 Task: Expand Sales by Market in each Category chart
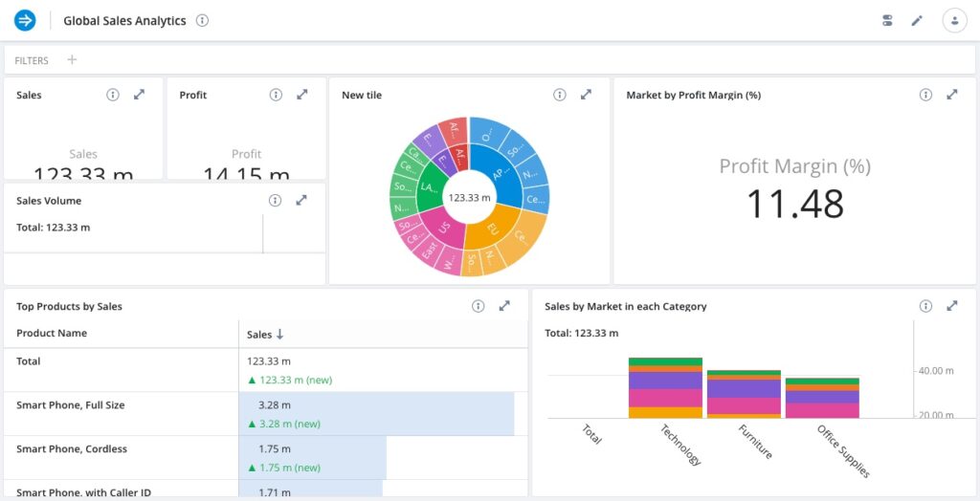coord(952,306)
